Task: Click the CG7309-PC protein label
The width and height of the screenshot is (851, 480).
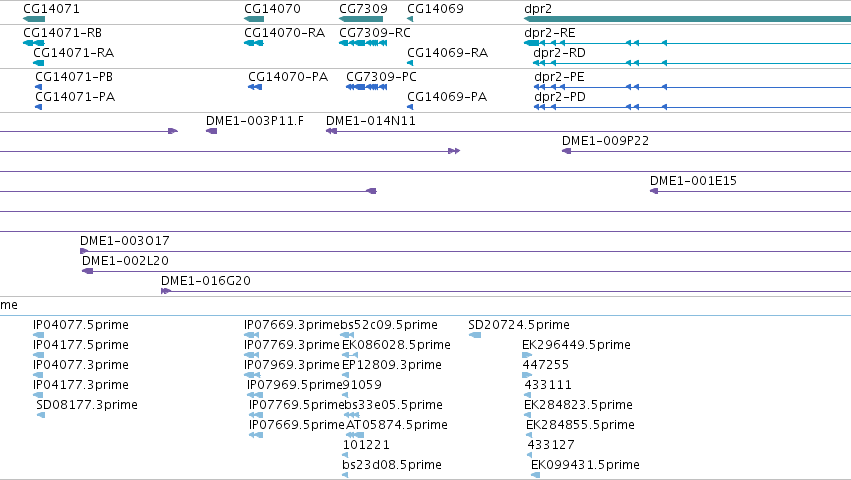Action: tap(382, 77)
